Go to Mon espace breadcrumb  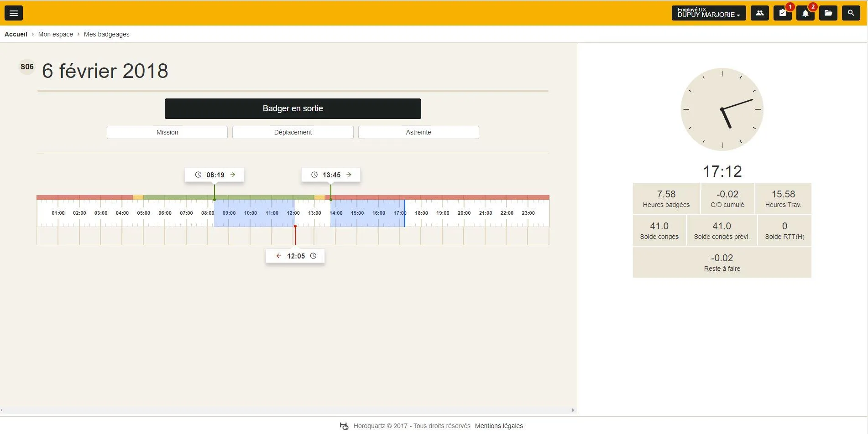tap(56, 34)
